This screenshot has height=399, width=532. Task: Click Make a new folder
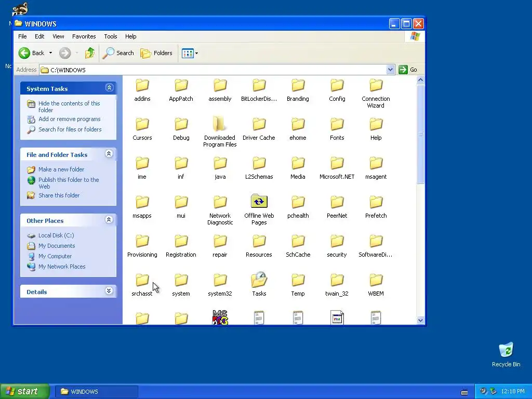point(61,169)
